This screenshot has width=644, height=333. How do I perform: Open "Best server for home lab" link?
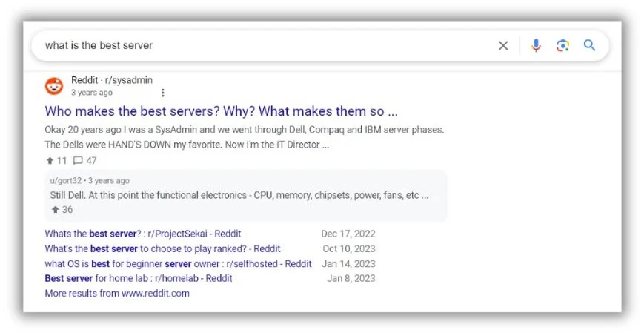click(x=139, y=278)
